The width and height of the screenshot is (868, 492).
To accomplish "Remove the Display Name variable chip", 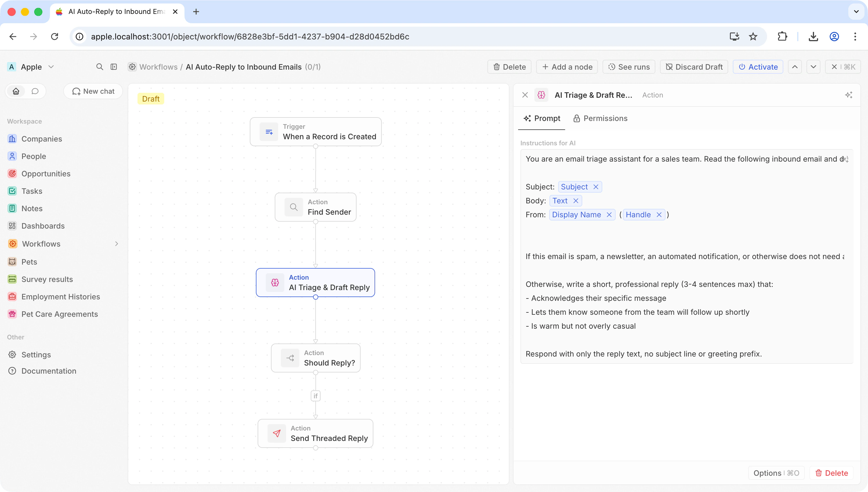I will click(x=609, y=215).
